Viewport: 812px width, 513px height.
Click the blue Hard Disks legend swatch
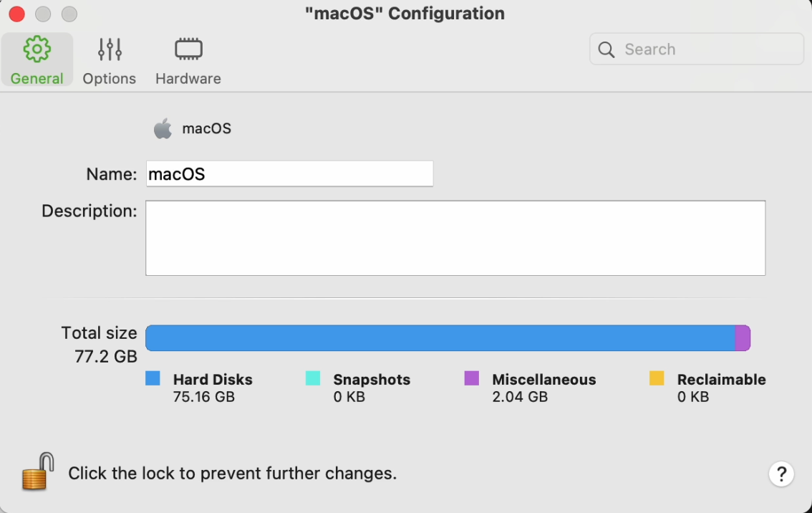[x=153, y=378]
